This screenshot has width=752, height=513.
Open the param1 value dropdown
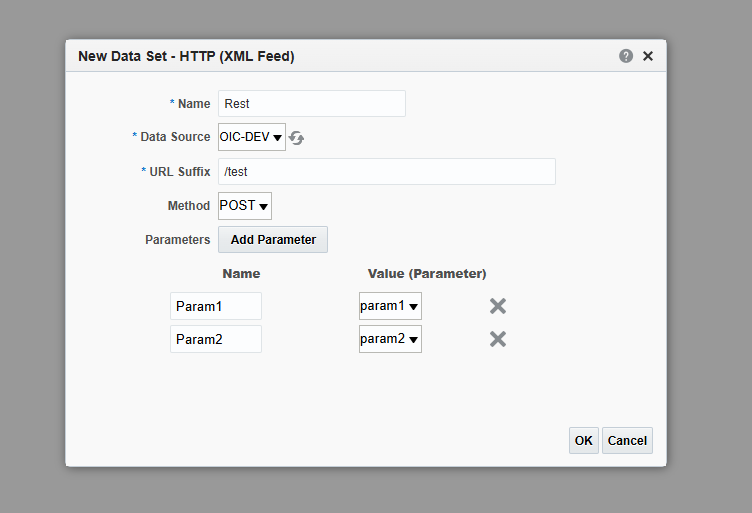pos(390,306)
